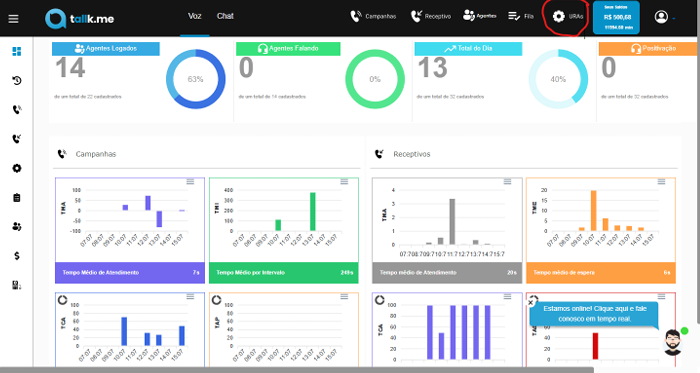
Task: Open the support chat avatar
Action: 672,343
